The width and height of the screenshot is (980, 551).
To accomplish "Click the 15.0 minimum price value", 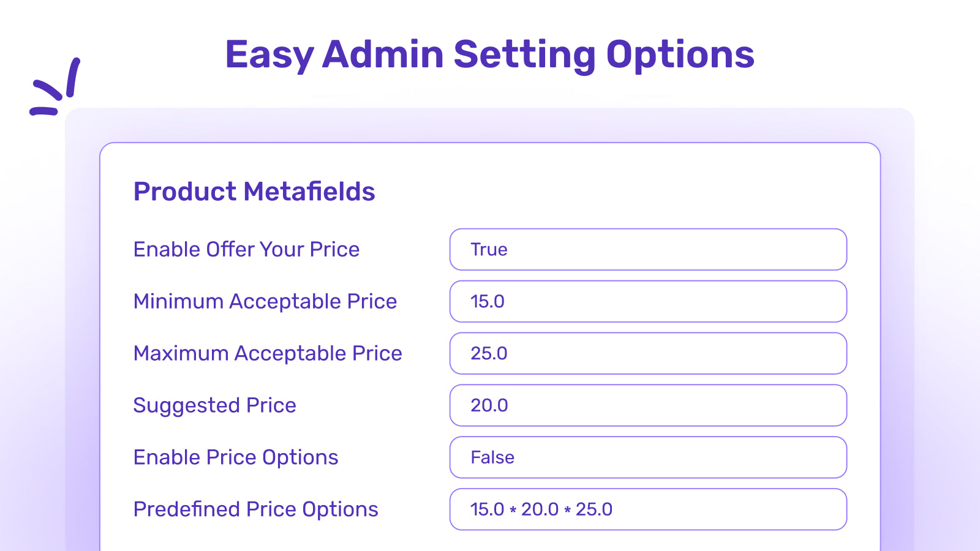I will pos(488,301).
